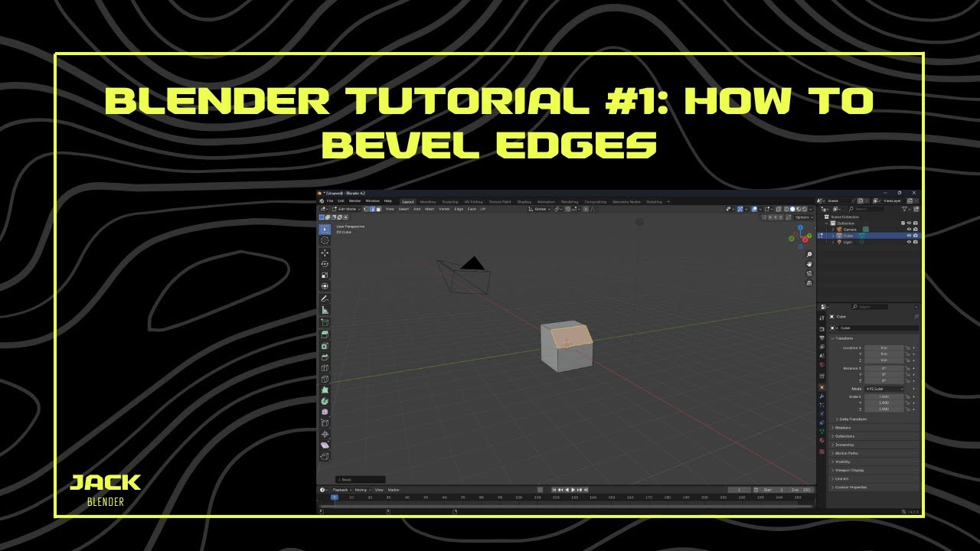Click the Location X field
Screen dimensions: 980x551
(x=884, y=347)
